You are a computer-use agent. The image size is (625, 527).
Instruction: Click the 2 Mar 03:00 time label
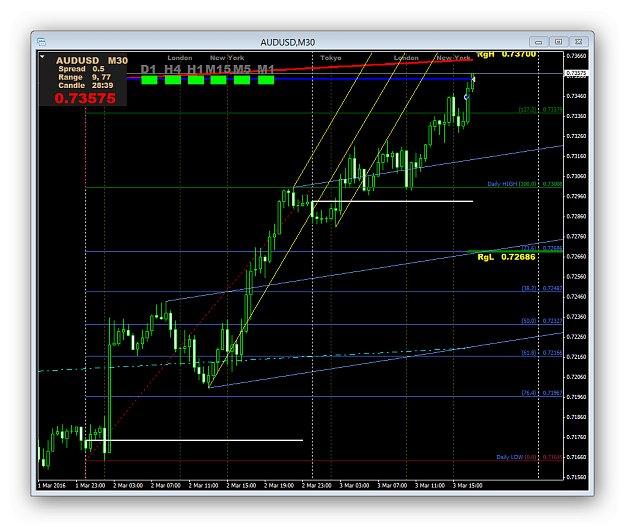(128, 486)
